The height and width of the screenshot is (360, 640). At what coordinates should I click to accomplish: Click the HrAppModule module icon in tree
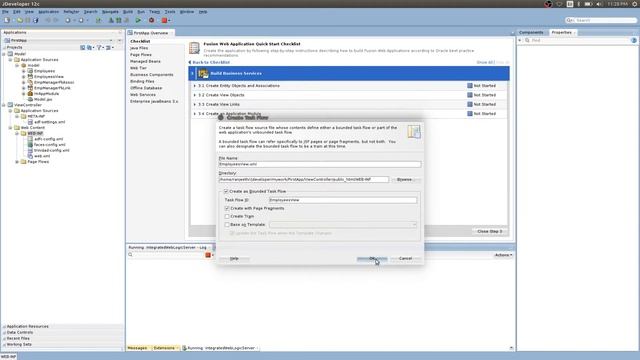[x=30, y=93]
